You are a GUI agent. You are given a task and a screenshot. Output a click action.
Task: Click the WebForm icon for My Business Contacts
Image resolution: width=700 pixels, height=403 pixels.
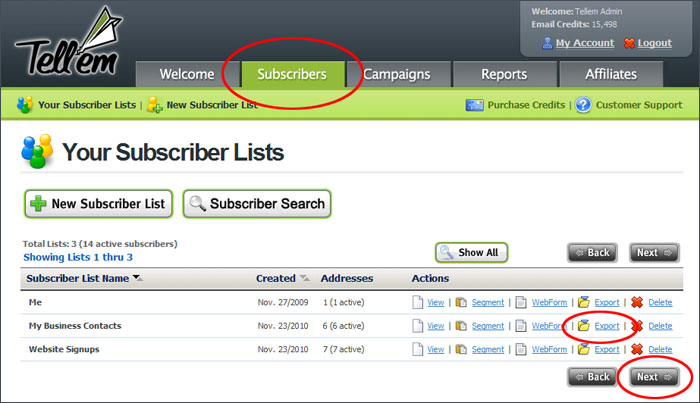[521, 326]
